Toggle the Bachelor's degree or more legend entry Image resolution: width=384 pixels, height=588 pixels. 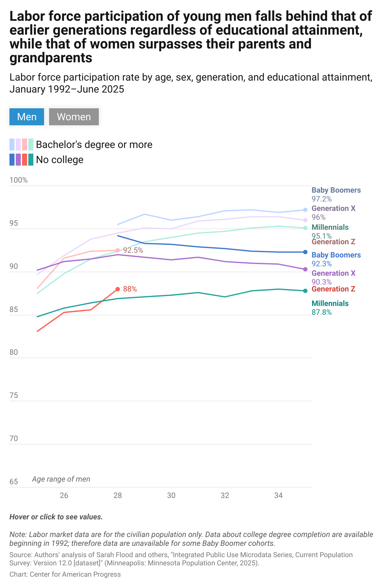[x=94, y=144]
